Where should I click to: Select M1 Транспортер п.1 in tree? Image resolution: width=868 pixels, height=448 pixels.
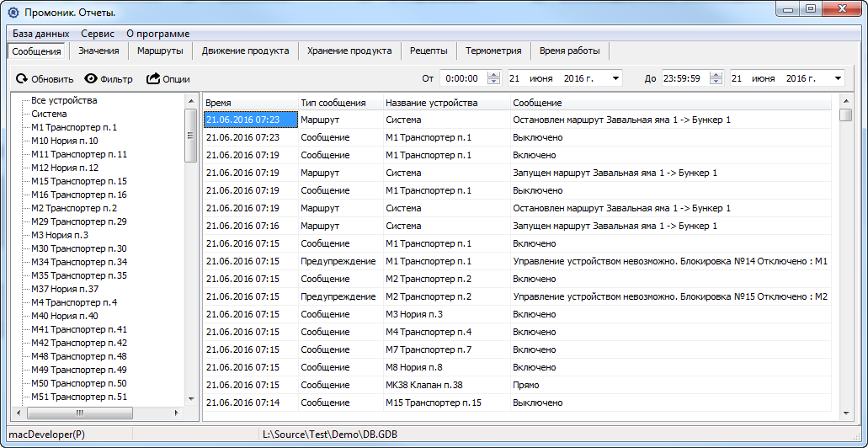click(x=74, y=127)
